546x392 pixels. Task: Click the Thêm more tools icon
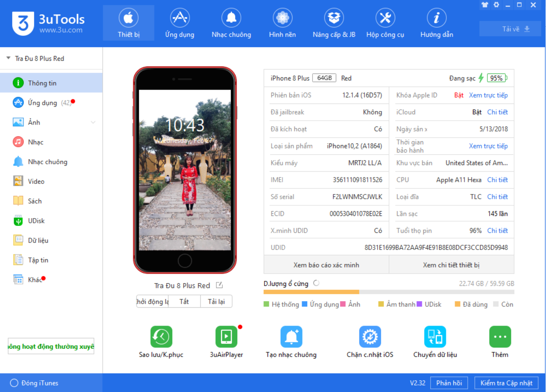pos(500,337)
